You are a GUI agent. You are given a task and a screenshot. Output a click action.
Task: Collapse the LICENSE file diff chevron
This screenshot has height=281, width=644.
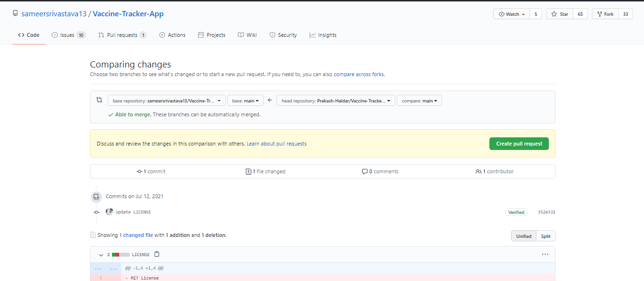[x=101, y=255]
